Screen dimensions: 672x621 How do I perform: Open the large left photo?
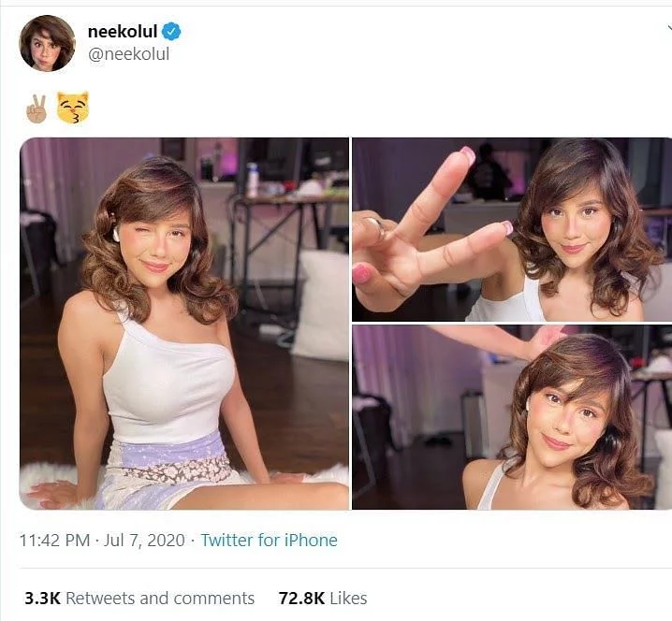pyautogui.click(x=184, y=324)
